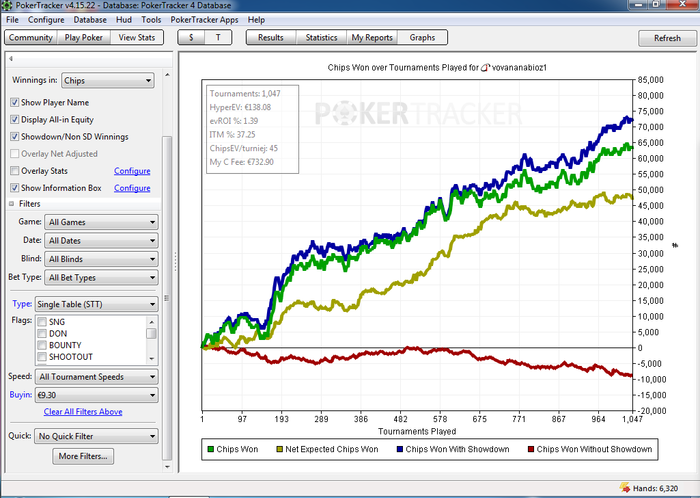Viewport: 700px width, 498px height.
Task: Click blue Chips Won With Showdown swatch
Action: (400, 449)
